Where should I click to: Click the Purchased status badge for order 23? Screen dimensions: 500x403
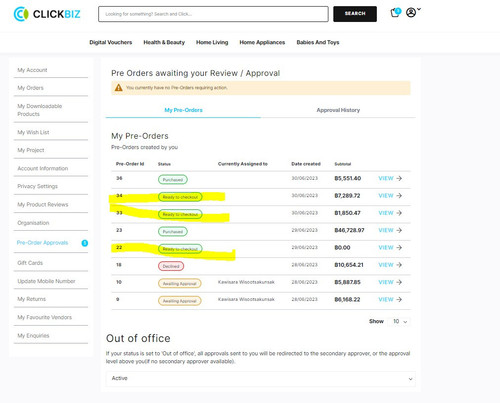coord(173,232)
